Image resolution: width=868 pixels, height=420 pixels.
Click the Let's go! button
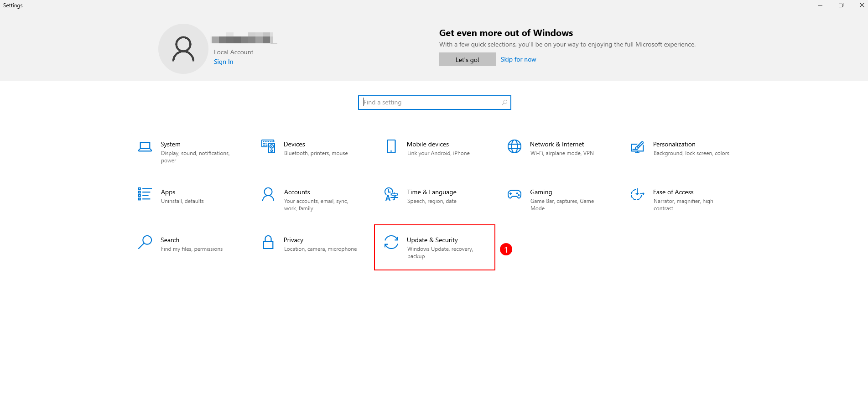[x=468, y=59]
